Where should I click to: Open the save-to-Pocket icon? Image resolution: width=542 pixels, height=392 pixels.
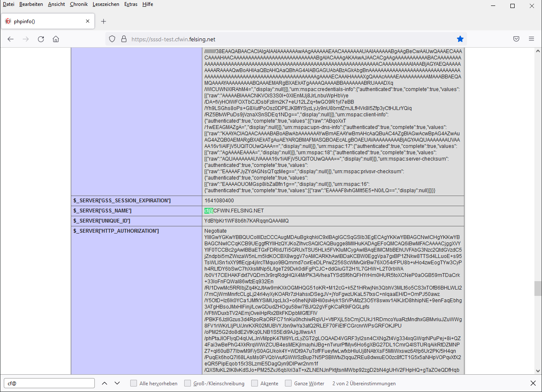(x=516, y=39)
